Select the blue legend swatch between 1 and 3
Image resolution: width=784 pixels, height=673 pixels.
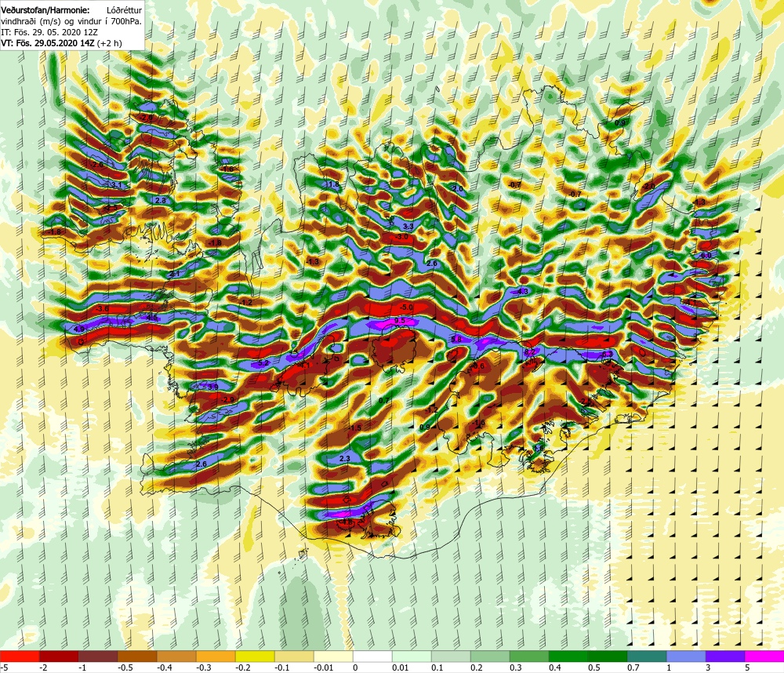686,656
